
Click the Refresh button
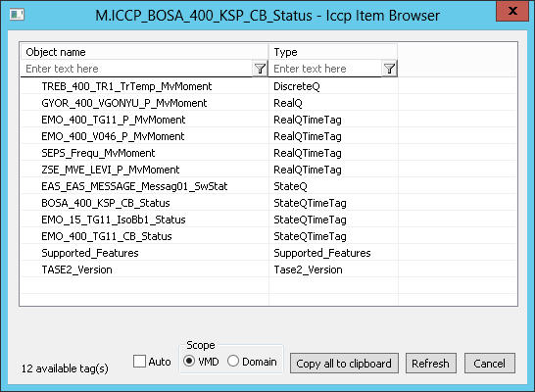(430, 364)
